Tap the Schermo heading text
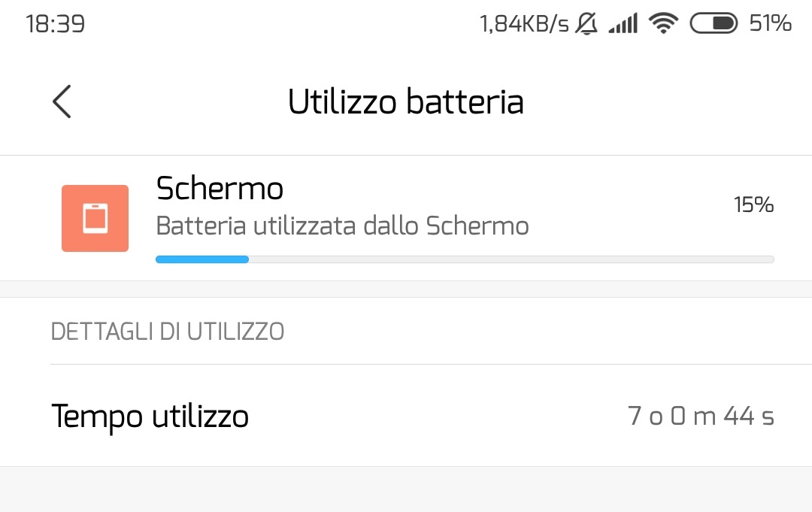 click(x=219, y=189)
